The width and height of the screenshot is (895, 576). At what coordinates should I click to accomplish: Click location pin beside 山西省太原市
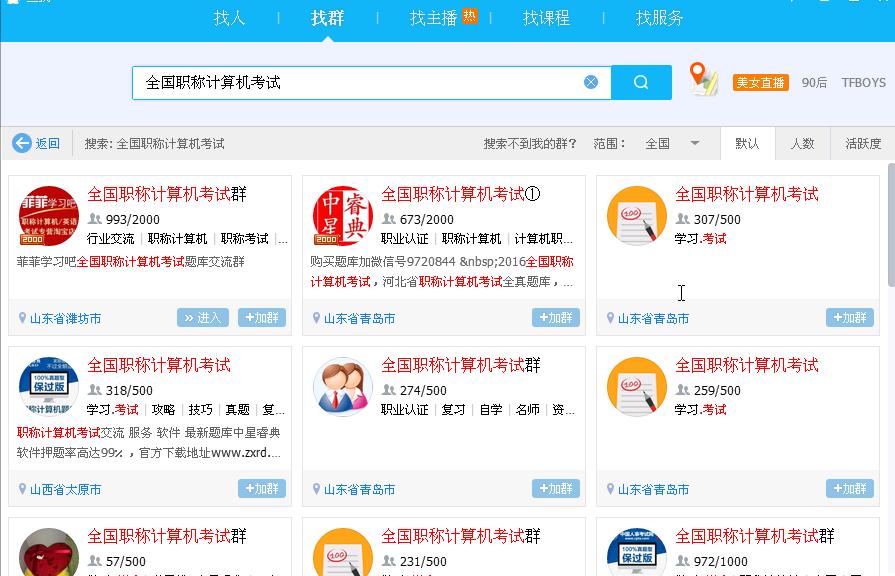(23, 489)
